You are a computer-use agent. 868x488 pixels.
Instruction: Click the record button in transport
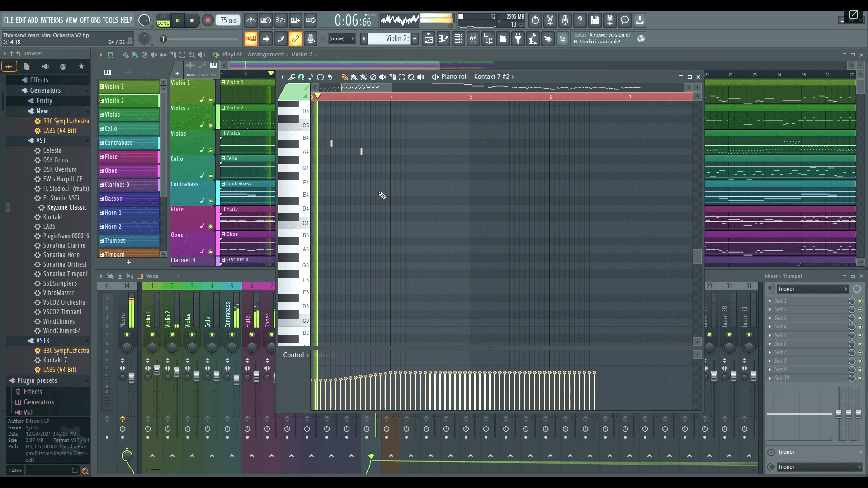click(x=208, y=20)
